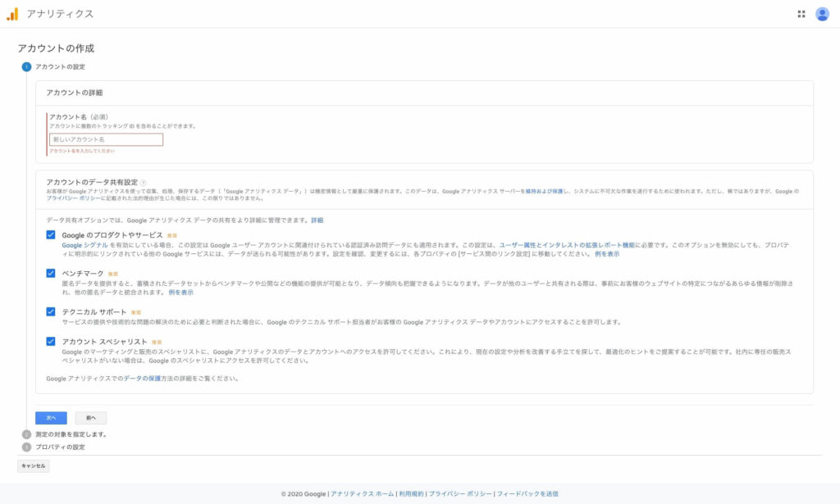The height and width of the screenshot is (504, 840).
Task: Toggle the ベンチマーク checkbox
Action: tap(51, 274)
